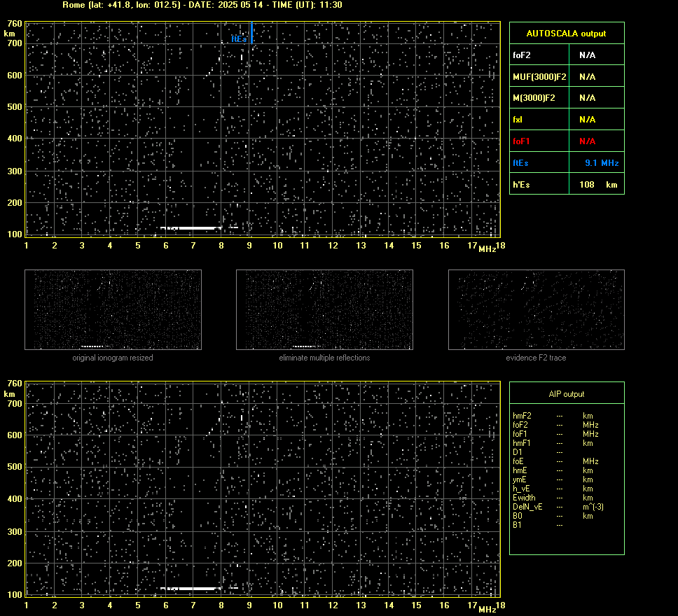Click the m^(-3) unit in AIP output

point(593,507)
